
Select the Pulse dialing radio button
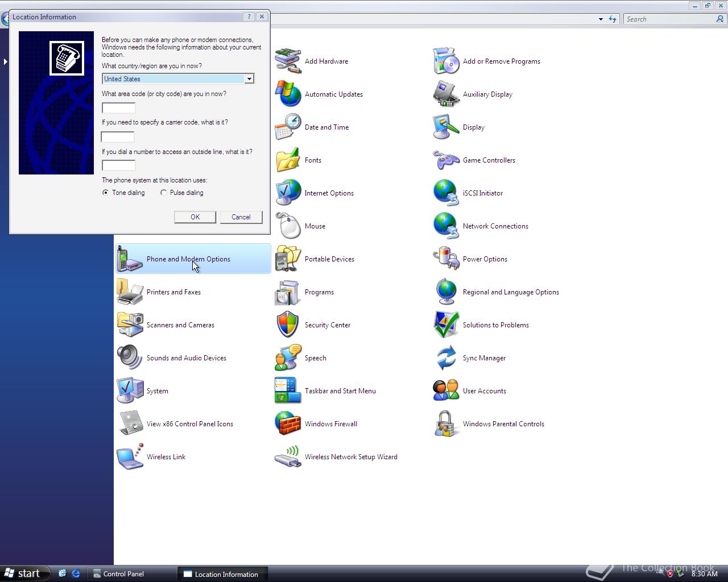(x=163, y=193)
